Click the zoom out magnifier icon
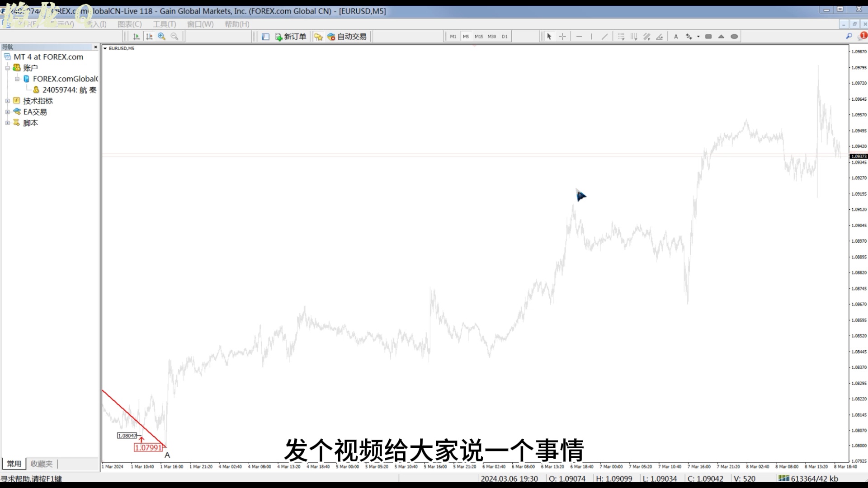Image resolution: width=868 pixels, height=488 pixels. (x=174, y=37)
